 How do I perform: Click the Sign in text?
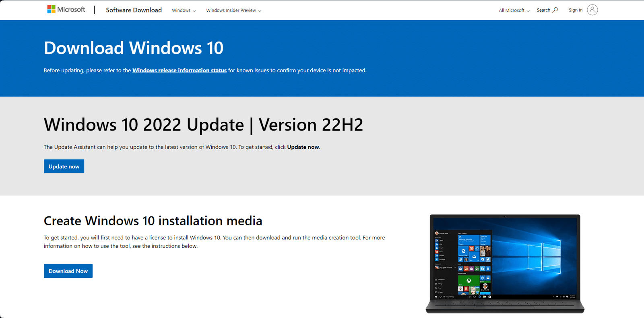[x=576, y=10]
